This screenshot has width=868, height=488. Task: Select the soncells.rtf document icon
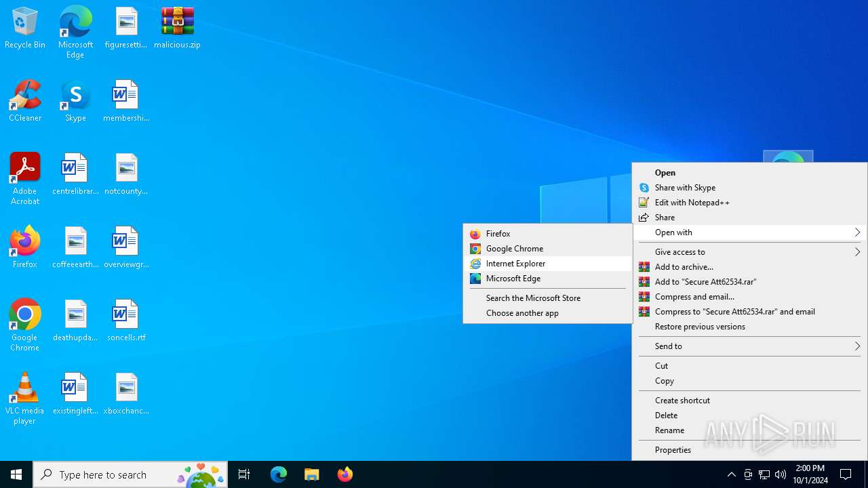[x=126, y=321]
